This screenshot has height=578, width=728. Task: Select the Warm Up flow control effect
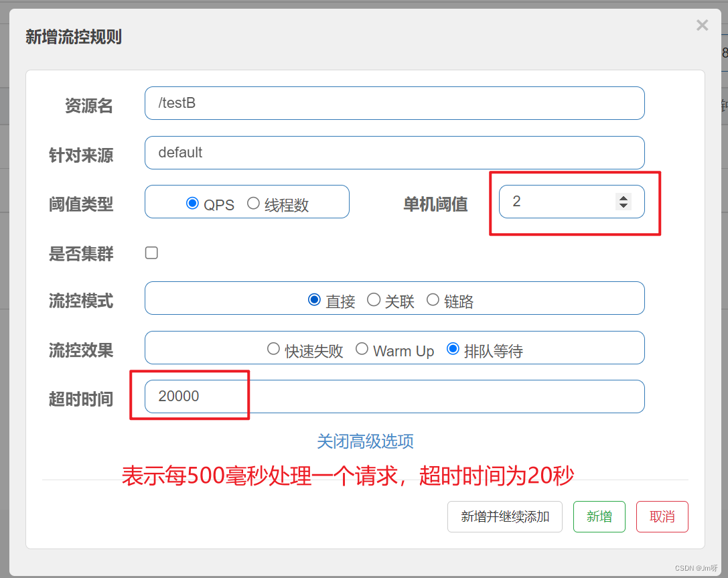pyautogui.click(x=362, y=348)
